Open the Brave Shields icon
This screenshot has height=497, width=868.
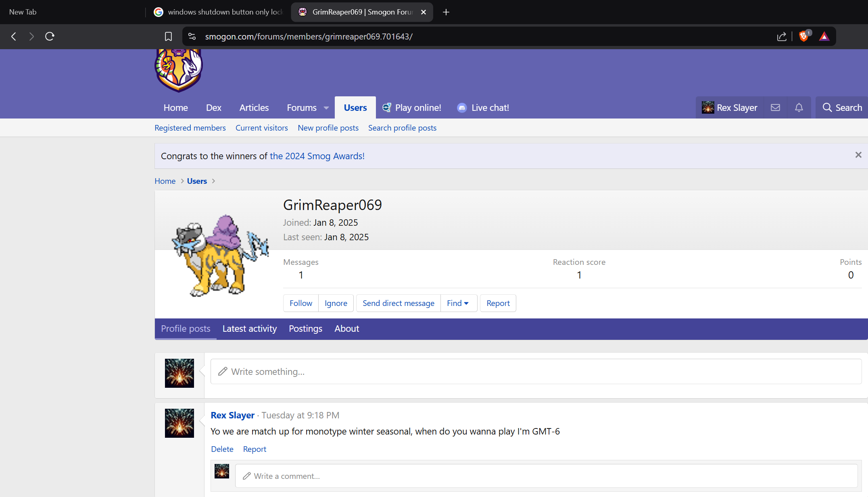[803, 36]
